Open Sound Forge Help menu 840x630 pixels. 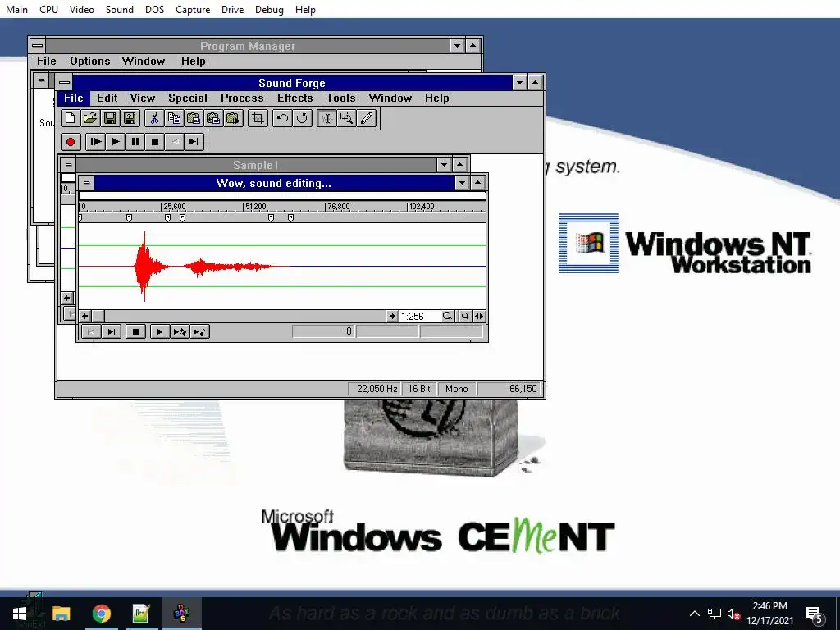tap(436, 98)
